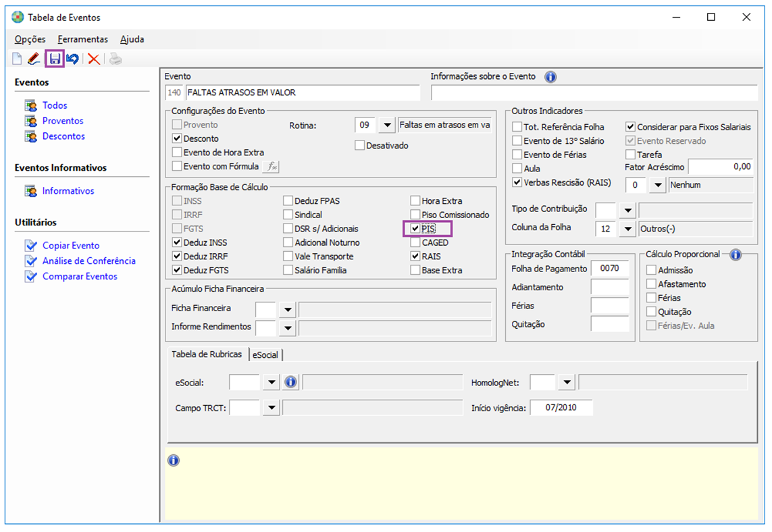Enable the Férias checkbox under Cálculo Proporcional
This screenshot has width=772, height=532.
[x=651, y=298]
